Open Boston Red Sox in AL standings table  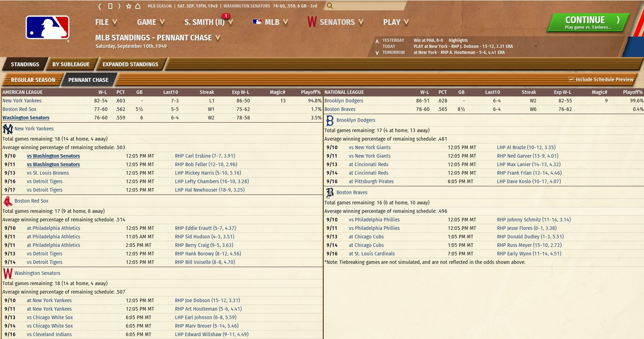click(x=20, y=109)
